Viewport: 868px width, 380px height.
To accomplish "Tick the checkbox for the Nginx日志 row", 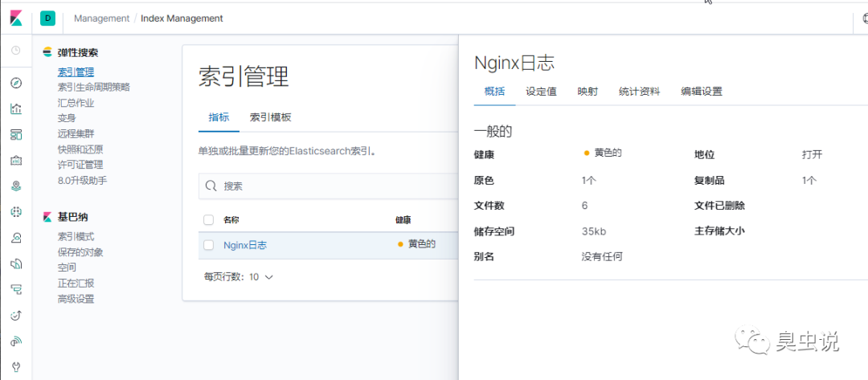I will [209, 244].
